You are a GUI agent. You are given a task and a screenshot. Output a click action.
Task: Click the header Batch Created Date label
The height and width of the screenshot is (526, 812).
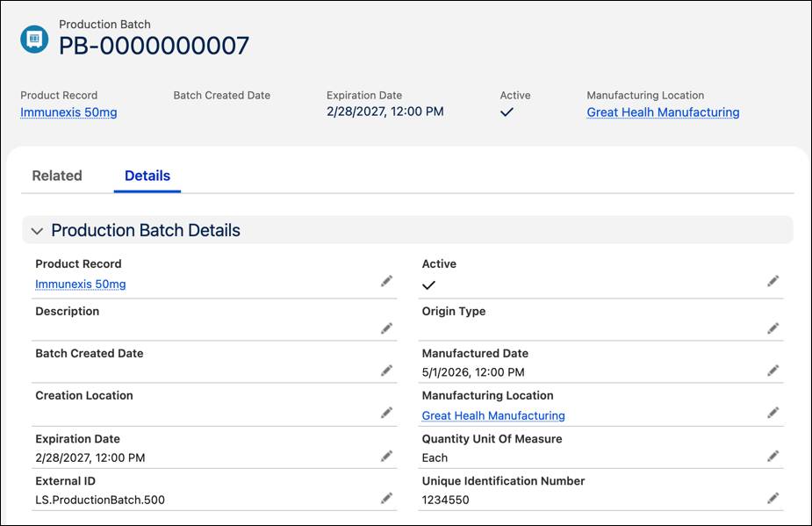221,96
